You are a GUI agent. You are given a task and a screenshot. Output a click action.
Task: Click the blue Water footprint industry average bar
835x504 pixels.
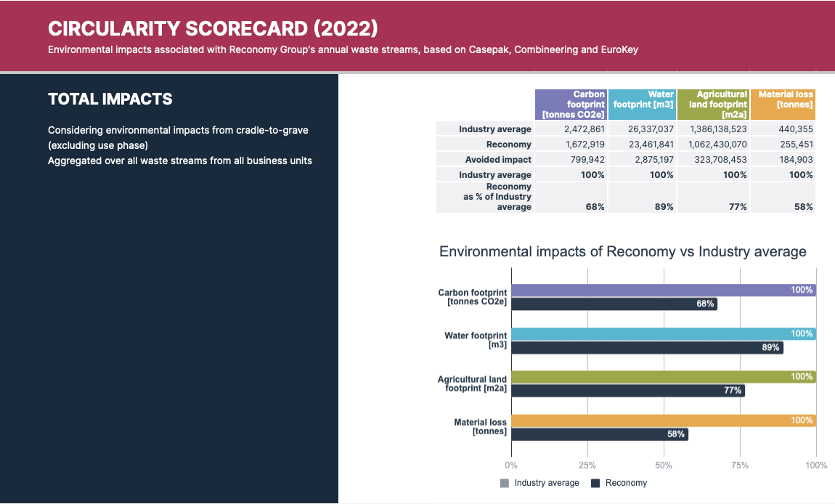(664, 334)
